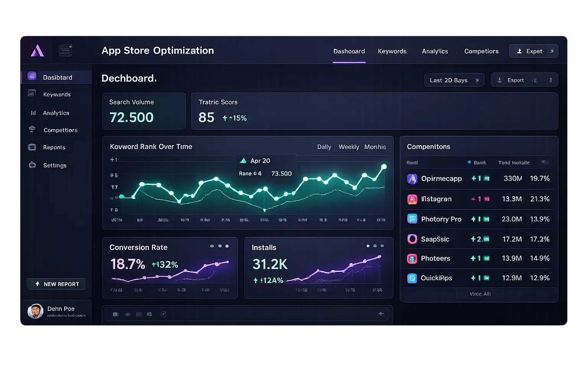Screen dimensions: 588x392
Task: Click the first icon in the bottom toolbar
Action: pos(116,314)
